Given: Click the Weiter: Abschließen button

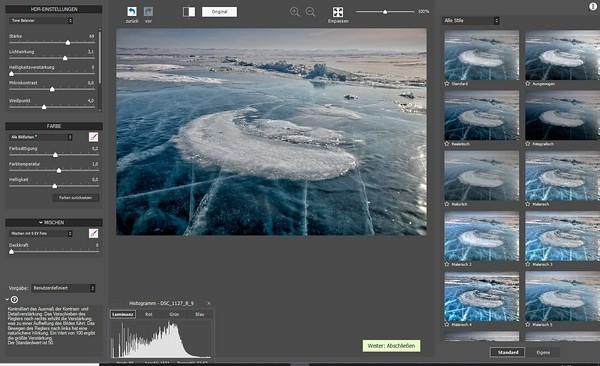Looking at the screenshot, I should click(391, 346).
